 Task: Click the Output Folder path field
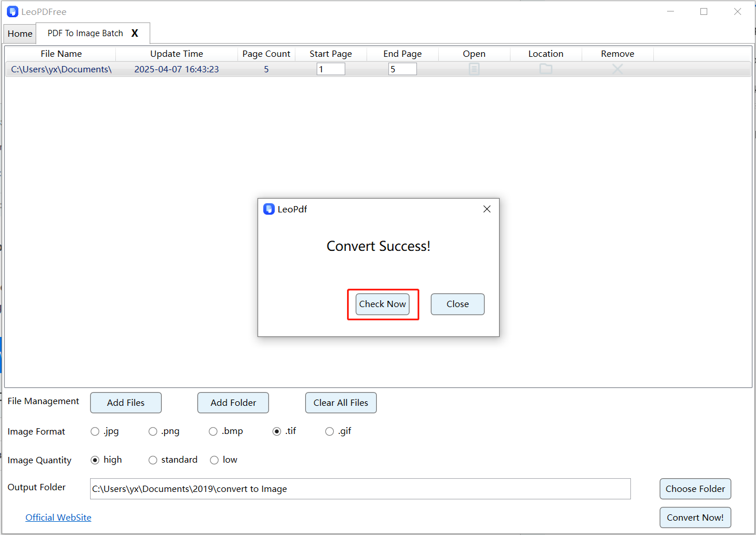click(360, 489)
